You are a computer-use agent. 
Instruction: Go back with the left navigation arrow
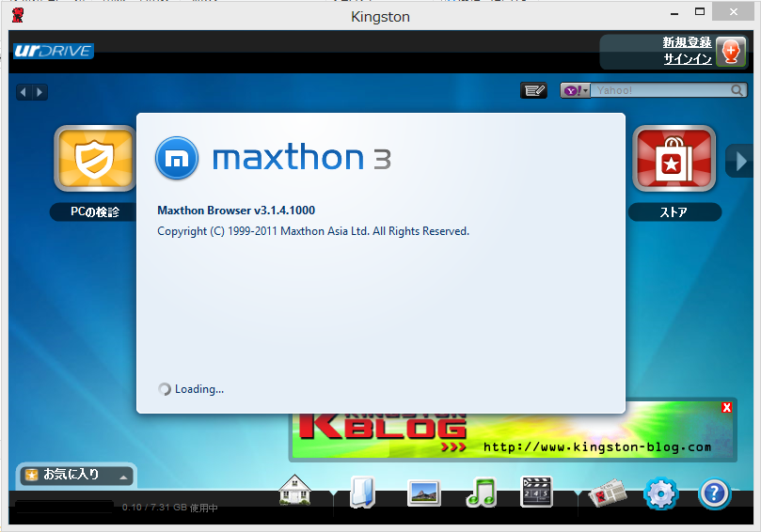(x=24, y=92)
